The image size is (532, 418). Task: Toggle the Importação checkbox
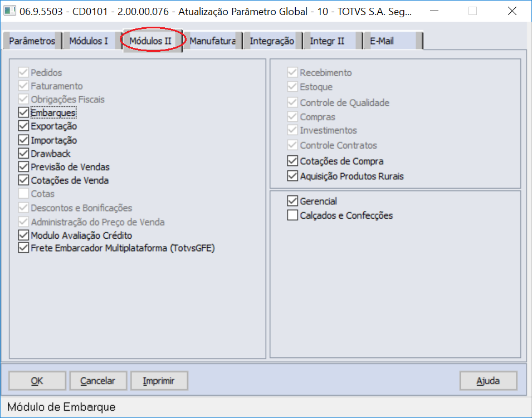pos(23,140)
